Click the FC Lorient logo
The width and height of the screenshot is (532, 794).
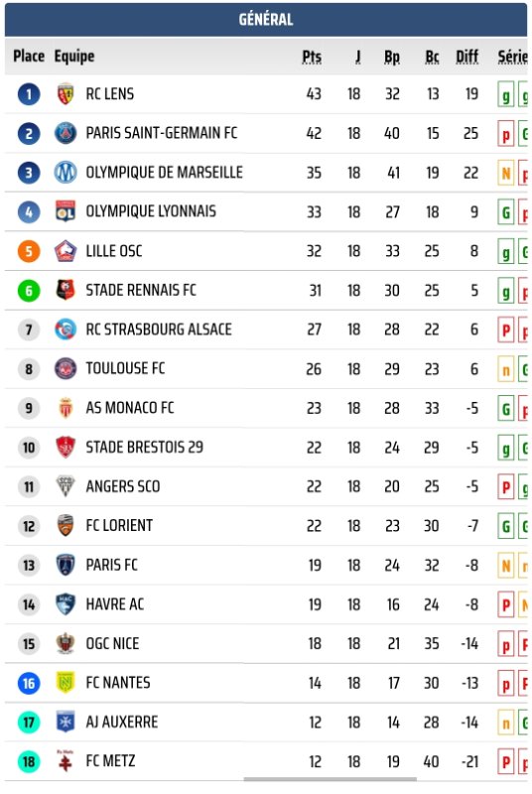click(66, 526)
